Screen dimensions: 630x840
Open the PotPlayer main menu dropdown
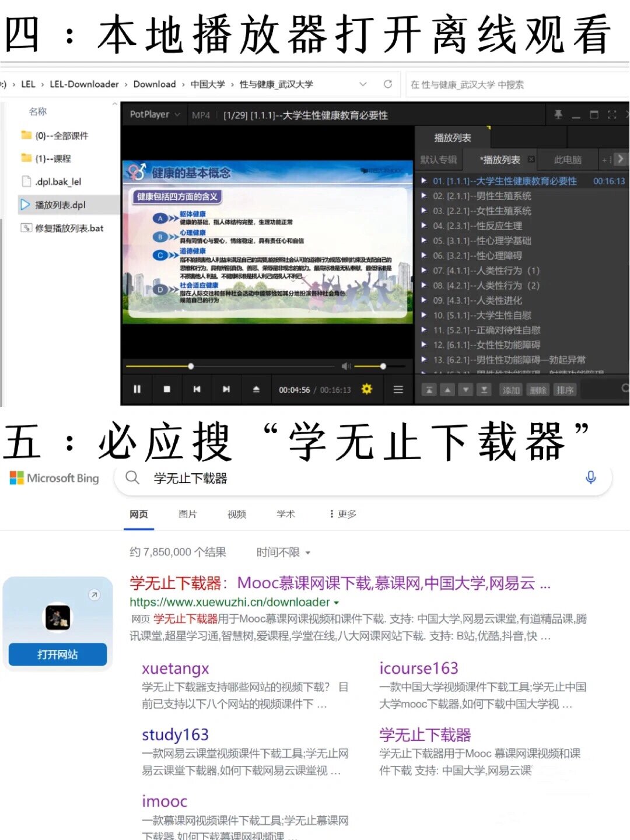click(155, 114)
